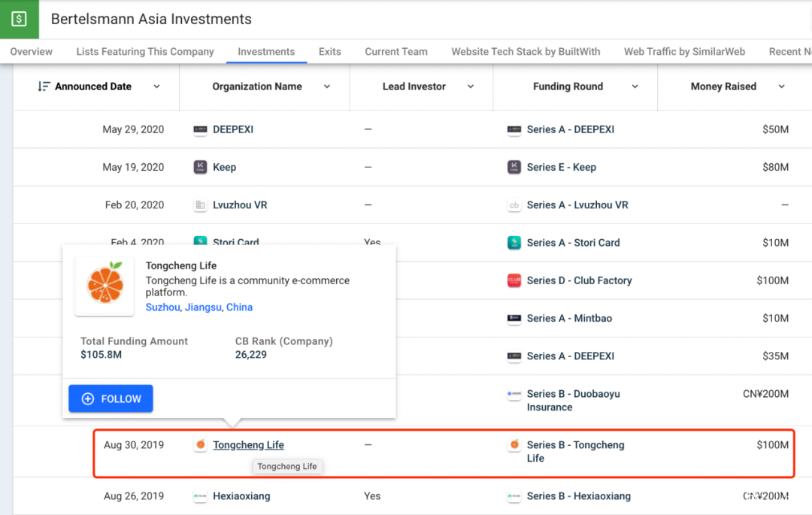812x515 pixels.
Task: Go to the Overview tab
Action: (32, 52)
